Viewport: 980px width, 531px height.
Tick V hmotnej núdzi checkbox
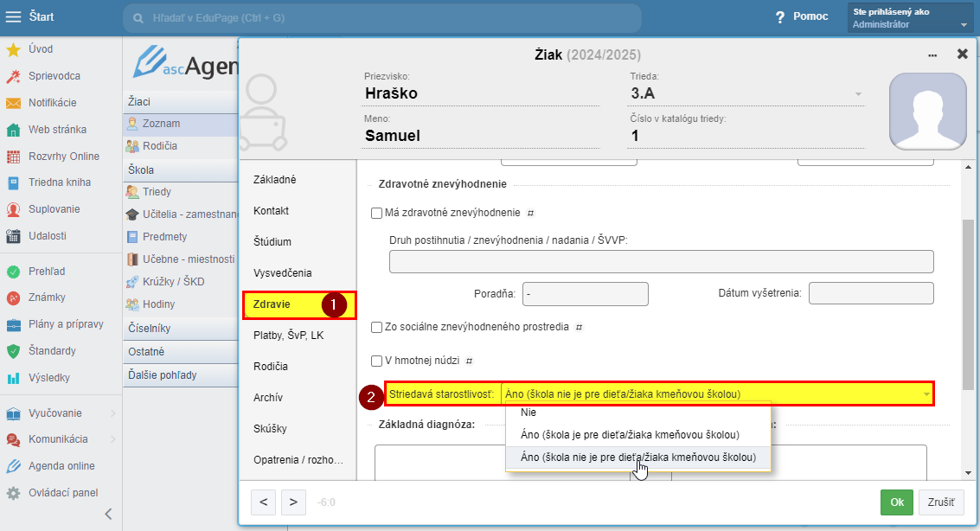click(x=377, y=361)
